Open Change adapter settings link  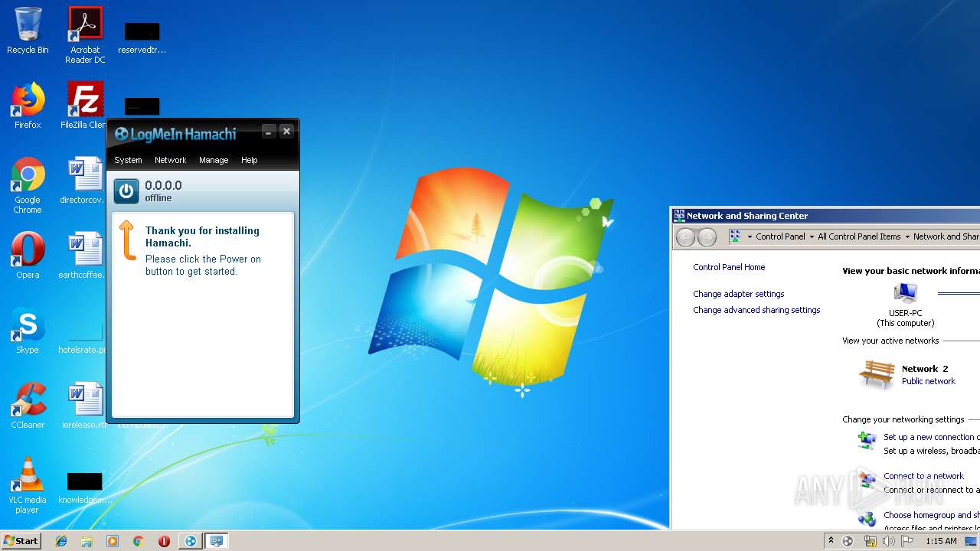tap(739, 294)
